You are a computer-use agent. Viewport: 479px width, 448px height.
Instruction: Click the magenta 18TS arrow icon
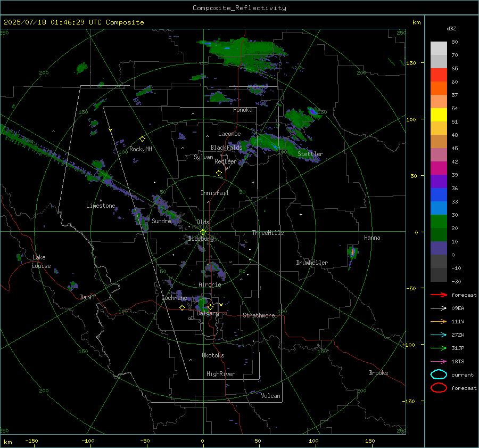[x=439, y=362]
